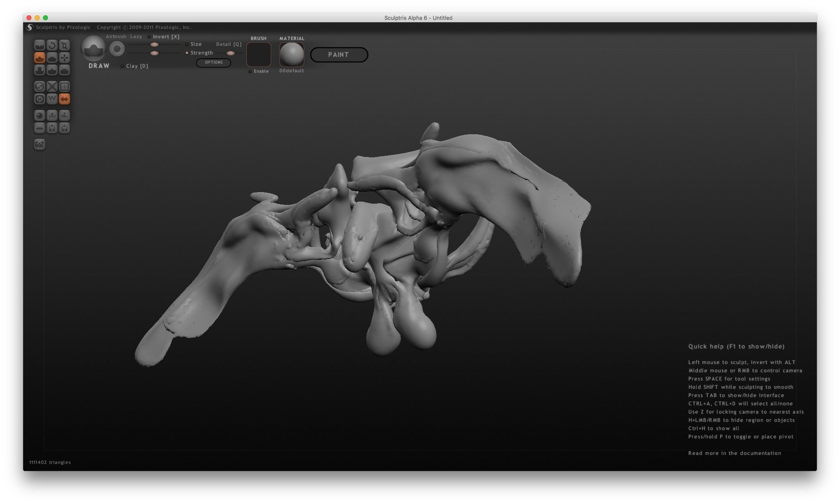Image resolution: width=840 pixels, height=504 pixels.
Task: Select the Pinch brush tool
Action: pyautogui.click(x=52, y=70)
